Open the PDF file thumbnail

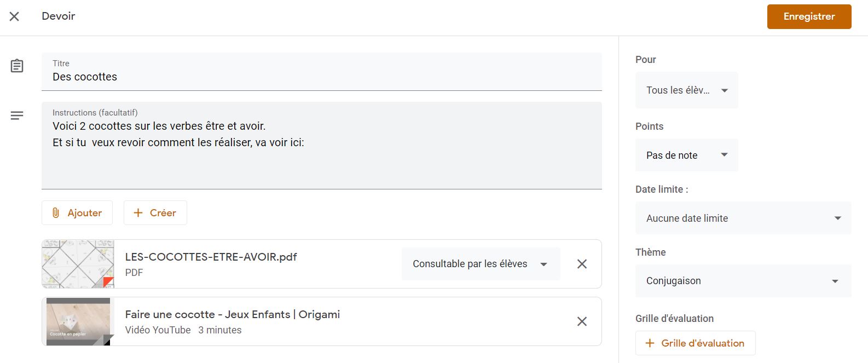click(x=78, y=264)
